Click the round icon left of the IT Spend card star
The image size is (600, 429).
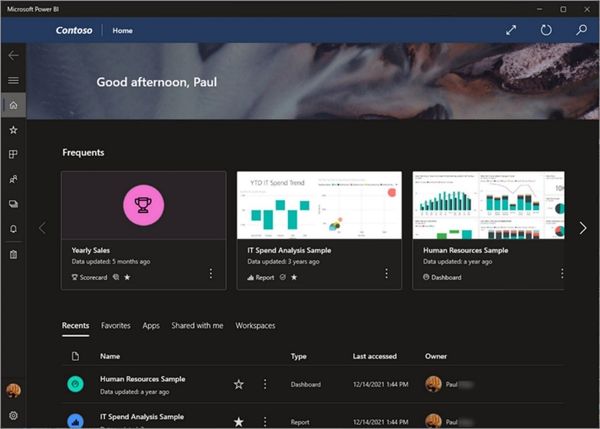point(283,277)
